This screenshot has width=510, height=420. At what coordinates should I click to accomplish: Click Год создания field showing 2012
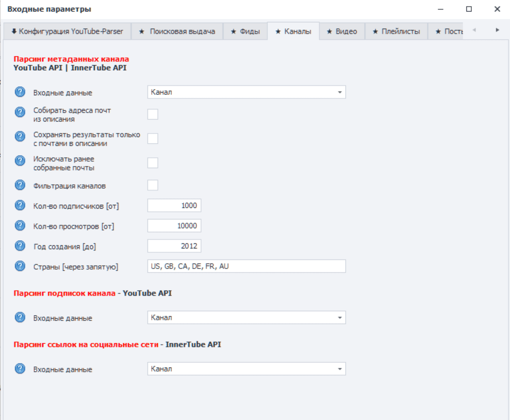pyautogui.click(x=174, y=246)
